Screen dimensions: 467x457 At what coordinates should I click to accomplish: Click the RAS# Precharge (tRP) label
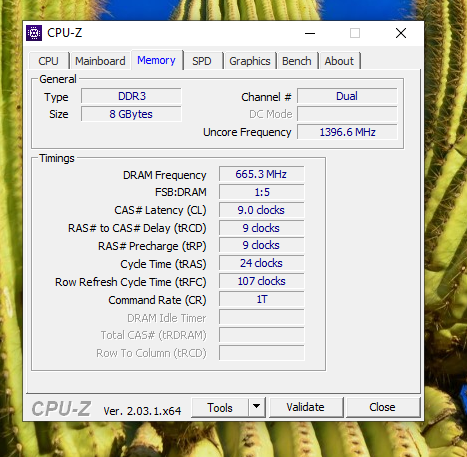(152, 246)
